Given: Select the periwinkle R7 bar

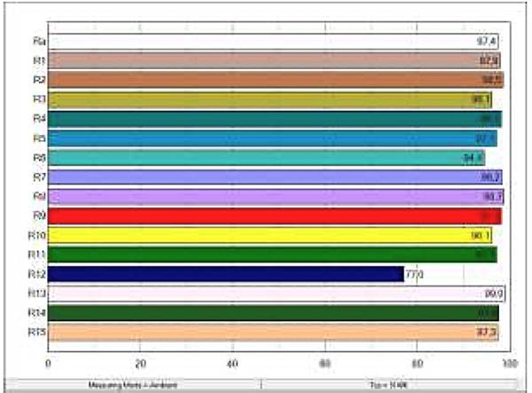Looking at the screenshot, I should (266, 177).
